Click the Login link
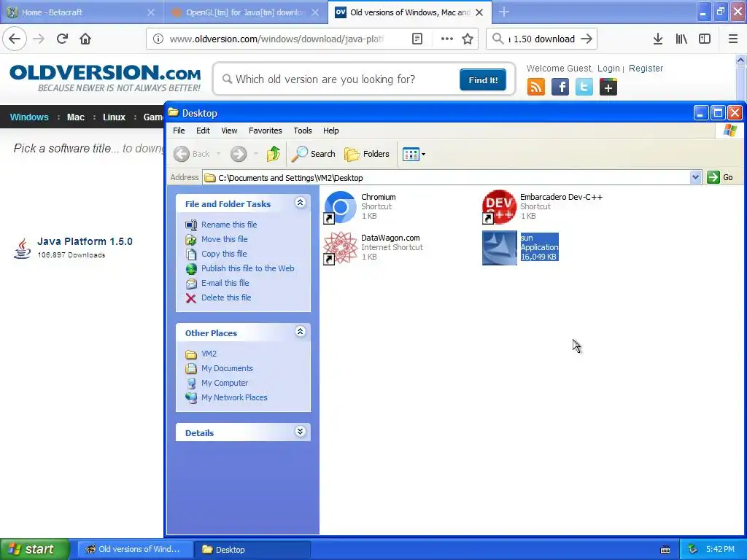Screen dimensions: 747x560 [x=608, y=69]
